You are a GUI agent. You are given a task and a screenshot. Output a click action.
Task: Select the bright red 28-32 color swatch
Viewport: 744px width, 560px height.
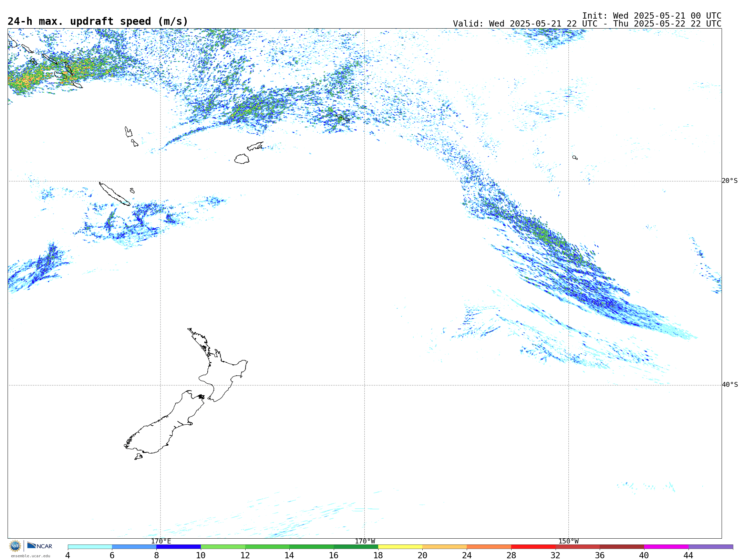533,547
